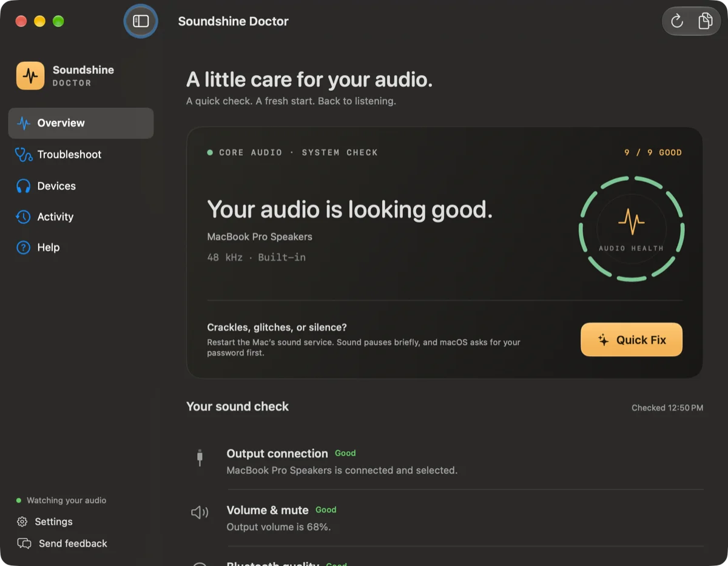
Task: Click the Send feedback chat bubble icon
Action: point(24,544)
